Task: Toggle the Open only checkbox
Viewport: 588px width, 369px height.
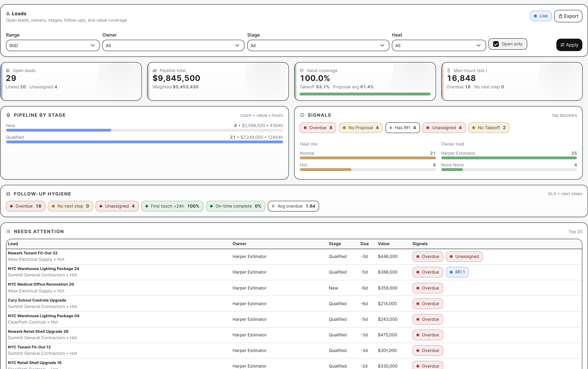Action: tap(496, 44)
